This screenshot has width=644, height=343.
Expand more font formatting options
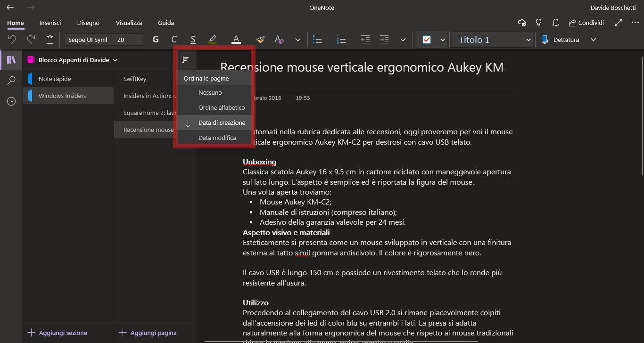pos(297,40)
